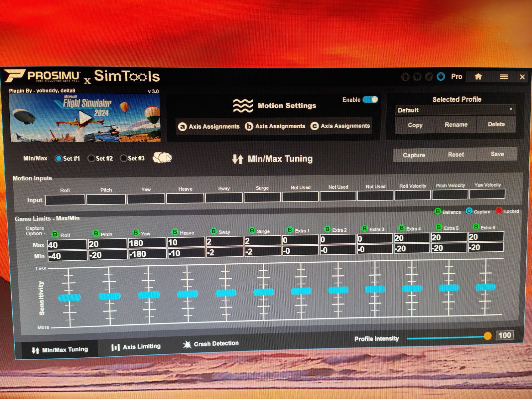Click the green B icon for Extra 5
The image size is (532, 399).
(439, 227)
